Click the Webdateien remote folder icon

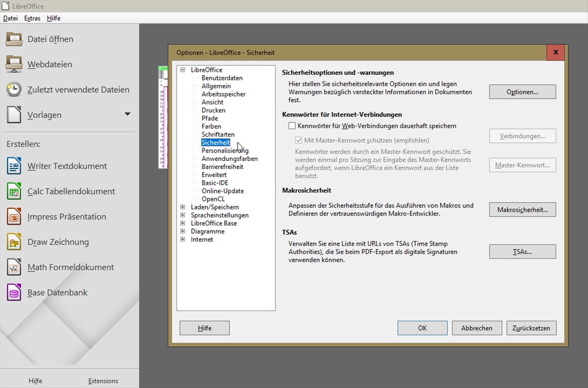tap(14, 64)
